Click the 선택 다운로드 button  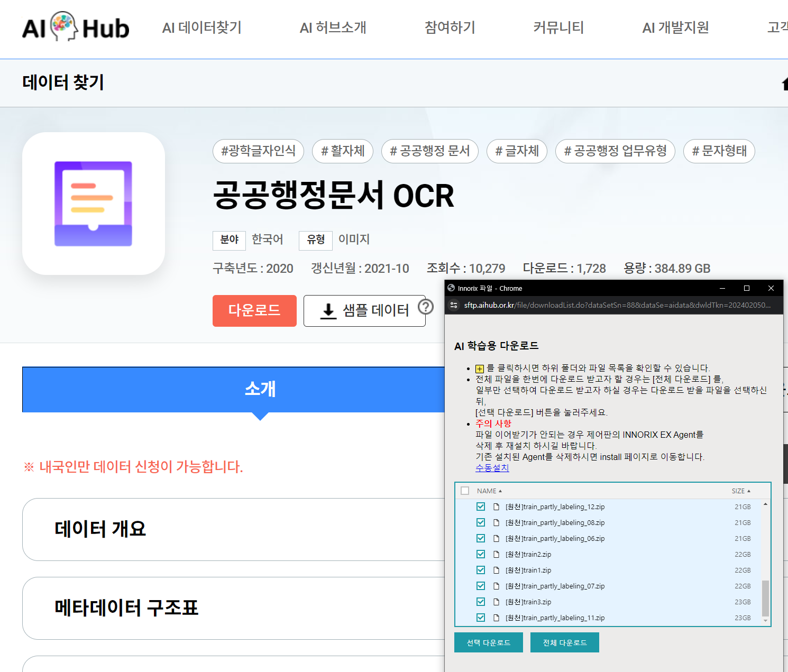pos(489,642)
